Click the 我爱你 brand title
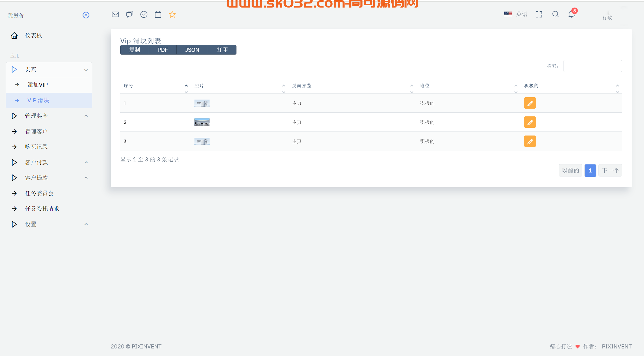 (16, 16)
